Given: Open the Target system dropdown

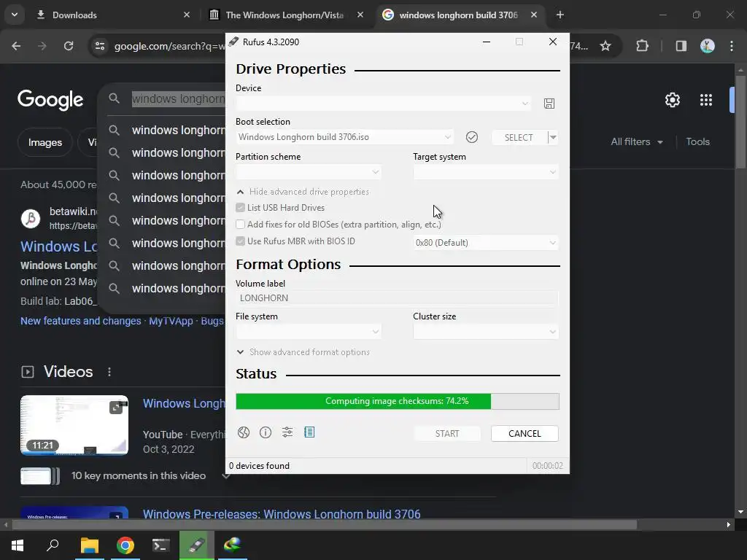Looking at the screenshot, I should (485, 172).
